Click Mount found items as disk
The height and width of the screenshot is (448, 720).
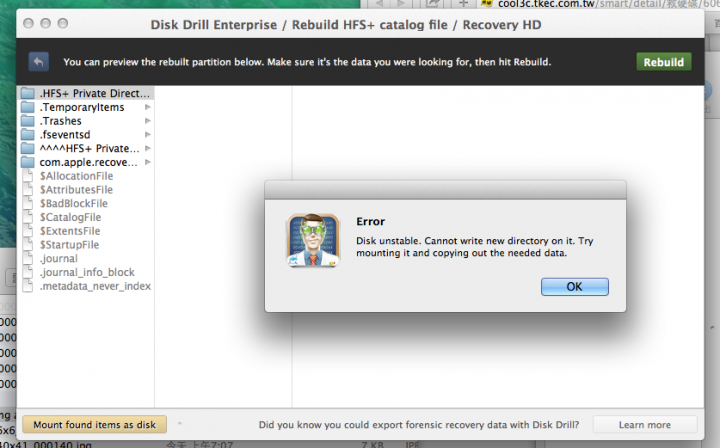[x=95, y=425]
